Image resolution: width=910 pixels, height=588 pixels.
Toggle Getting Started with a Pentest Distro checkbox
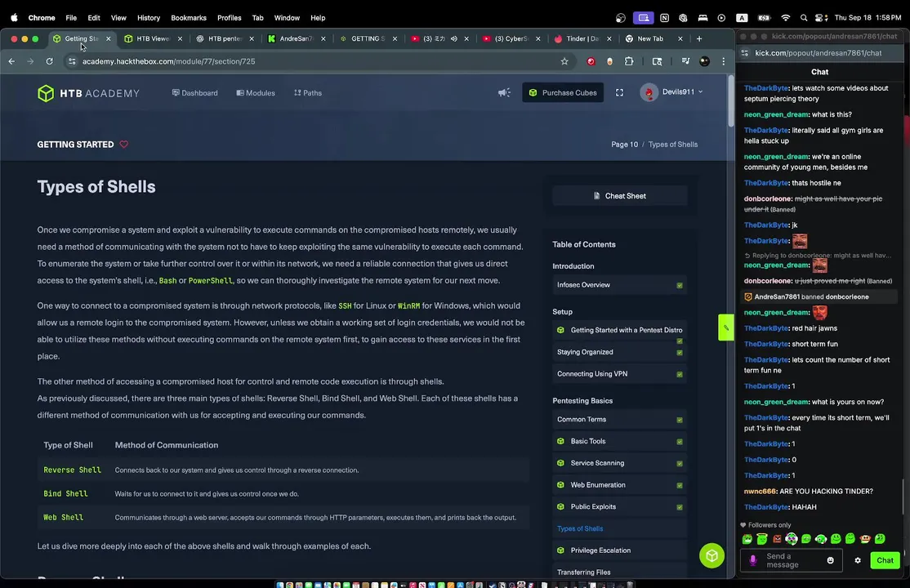pos(679,341)
